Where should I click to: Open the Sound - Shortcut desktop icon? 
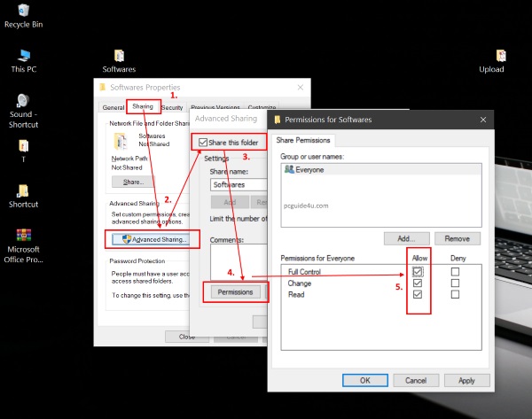(23, 101)
